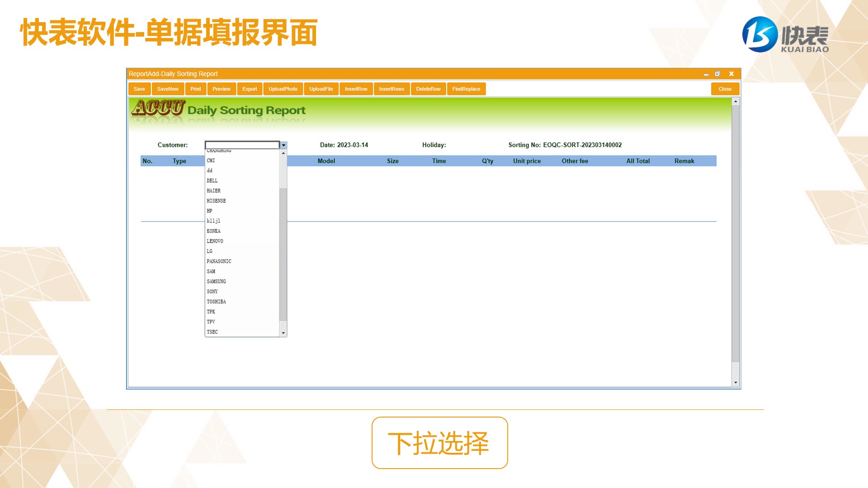This screenshot has width=868, height=488.
Task: Click UploadFile in the toolbar
Action: tap(321, 89)
